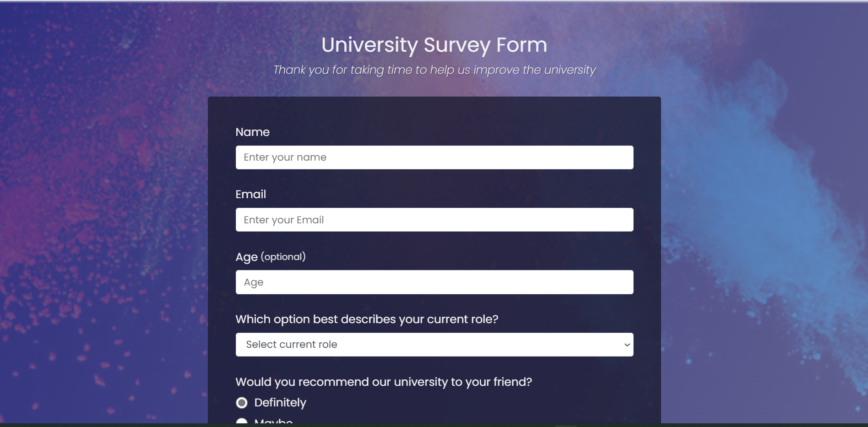Click the 'Which option best describes your current role?' label
The image size is (868, 427).
coord(367,319)
